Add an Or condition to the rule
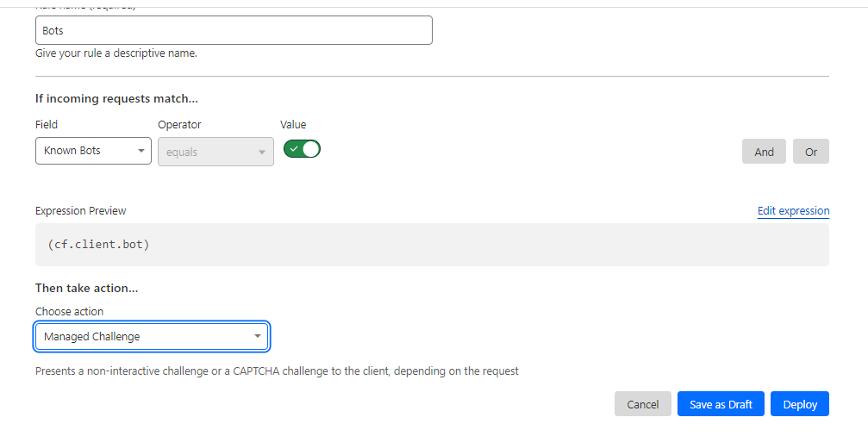This screenshot has height=436, width=868. click(x=811, y=152)
